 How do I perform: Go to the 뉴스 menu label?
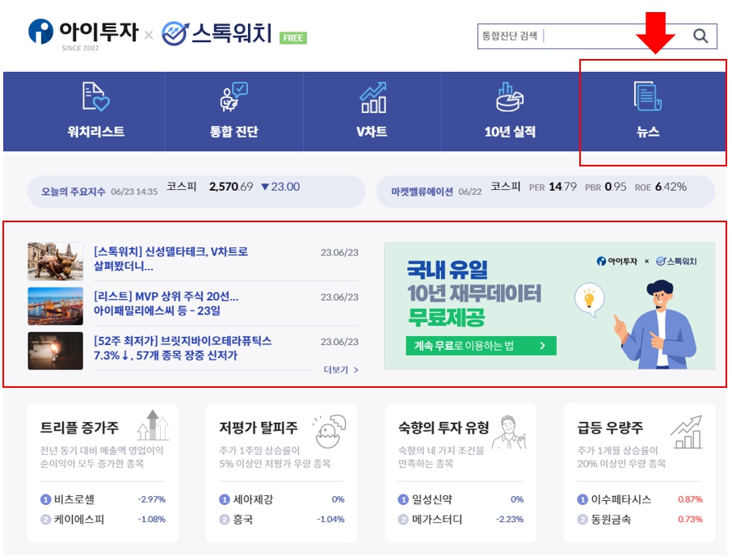coord(648,132)
